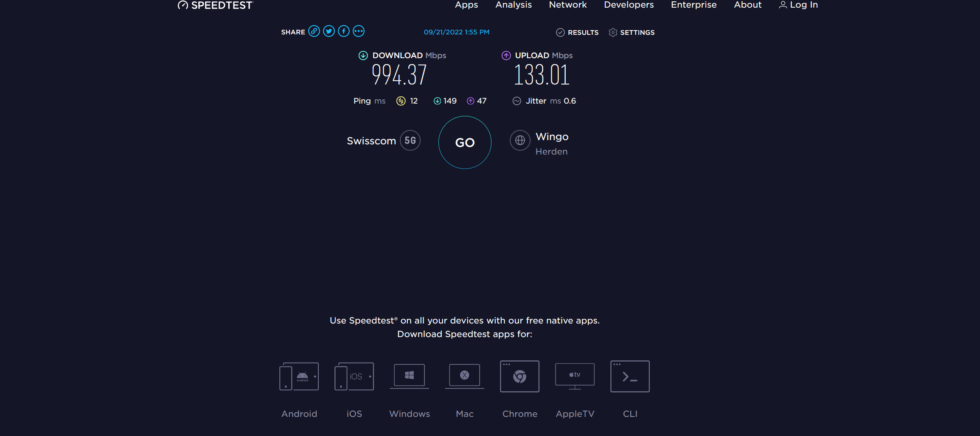Click the 133.01 upload value
The width and height of the screenshot is (980, 436).
point(542,75)
